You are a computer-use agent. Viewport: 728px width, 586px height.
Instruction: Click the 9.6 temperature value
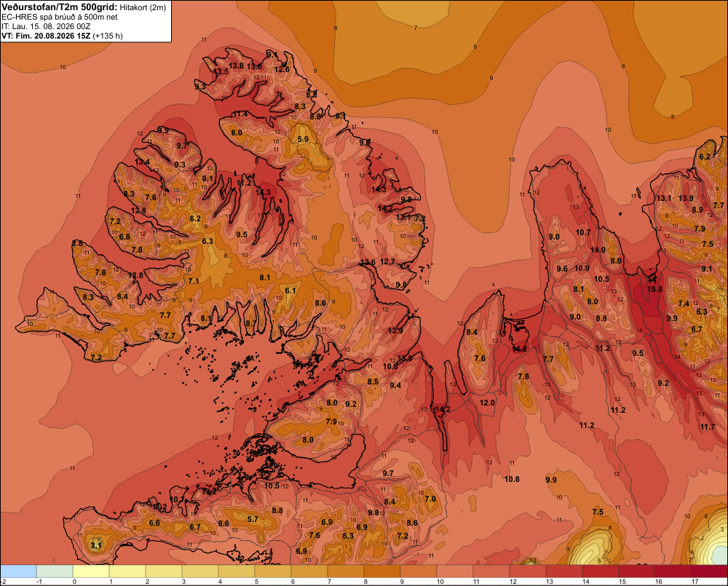pos(562,269)
